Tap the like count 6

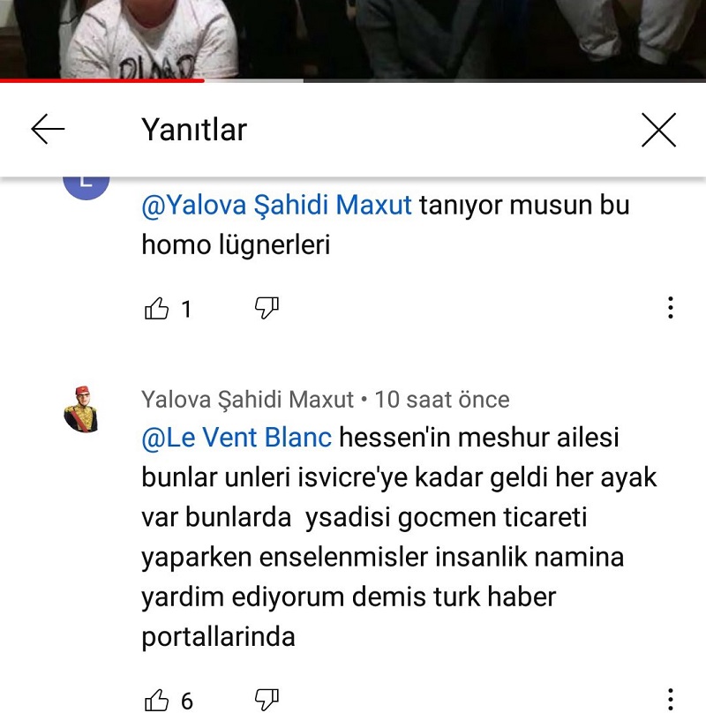pos(187,701)
